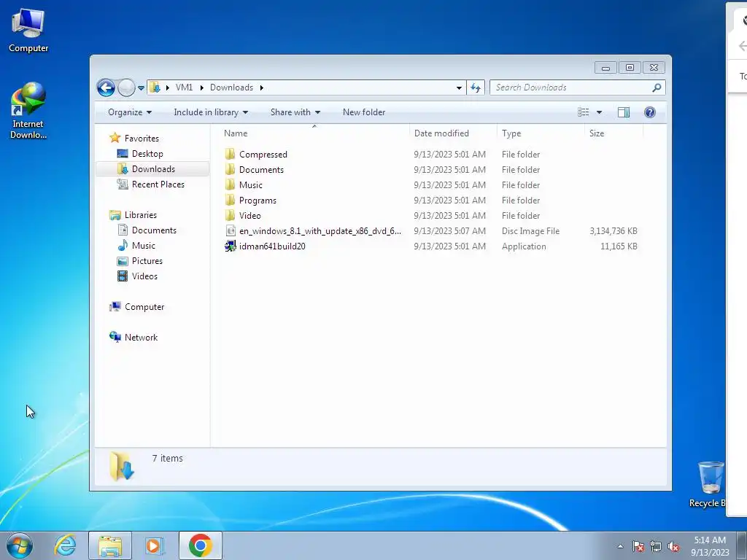The width and height of the screenshot is (747, 560).
Task: Open the Share with menu
Action: [x=295, y=112]
